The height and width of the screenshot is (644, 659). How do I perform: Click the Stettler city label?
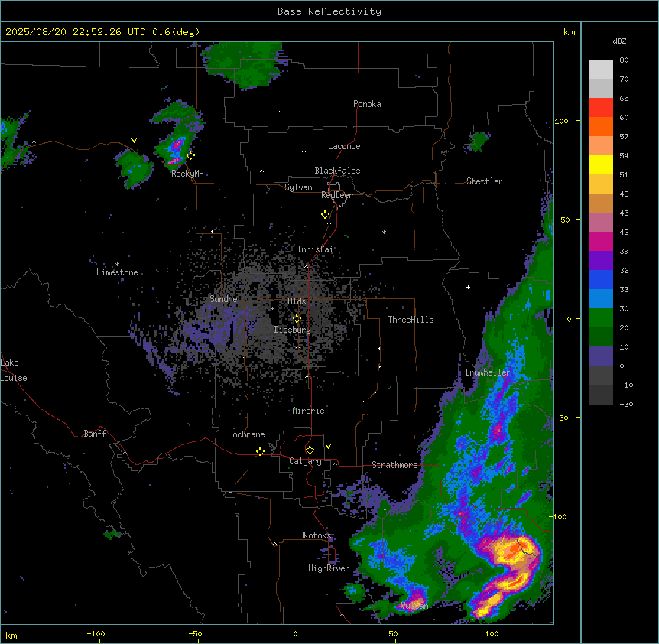(485, 181)
